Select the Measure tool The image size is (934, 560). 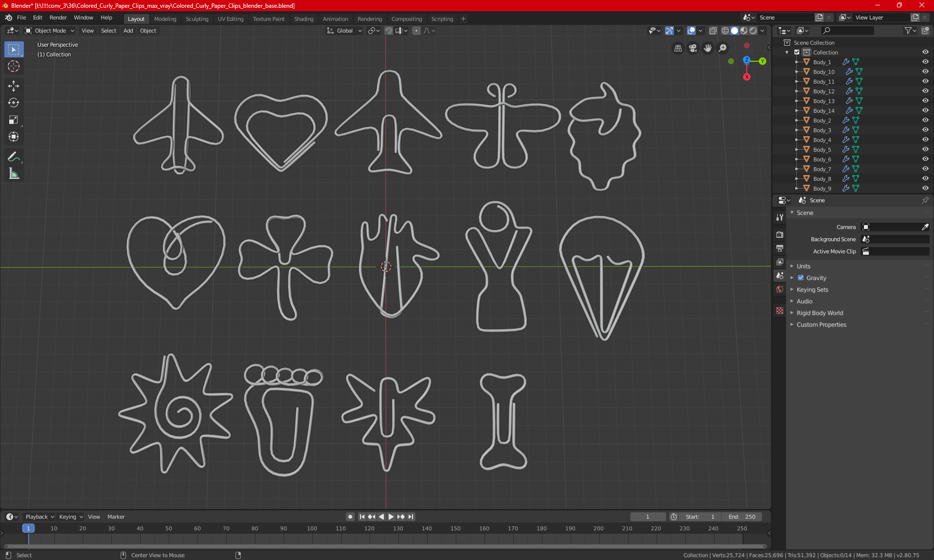[x=14, y=174]
